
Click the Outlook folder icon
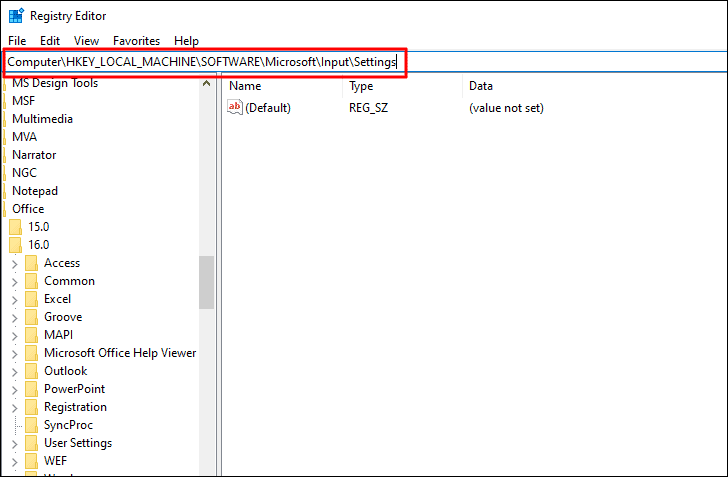coord(31,371)
